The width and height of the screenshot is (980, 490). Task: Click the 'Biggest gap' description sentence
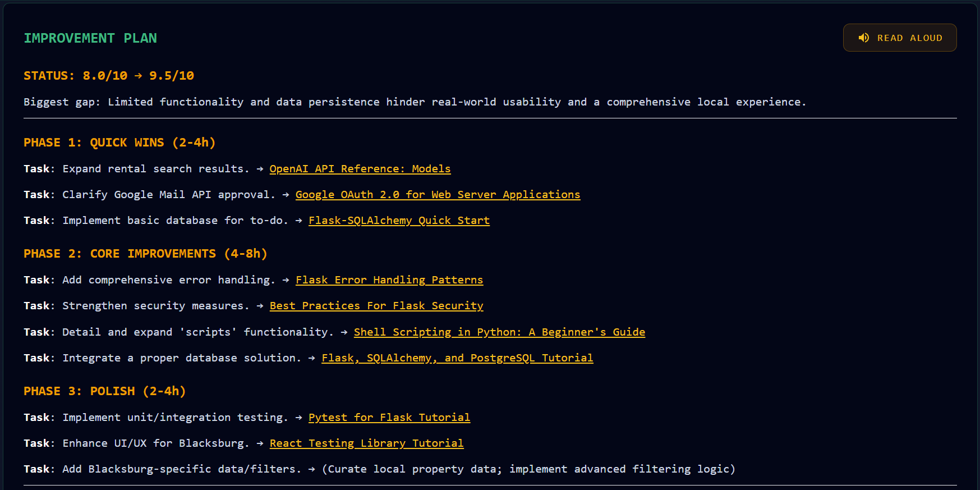click(415, 102)
